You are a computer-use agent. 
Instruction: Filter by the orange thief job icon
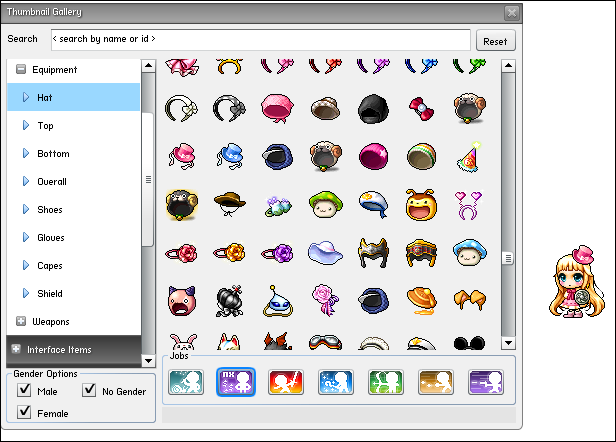coord(436,382)
